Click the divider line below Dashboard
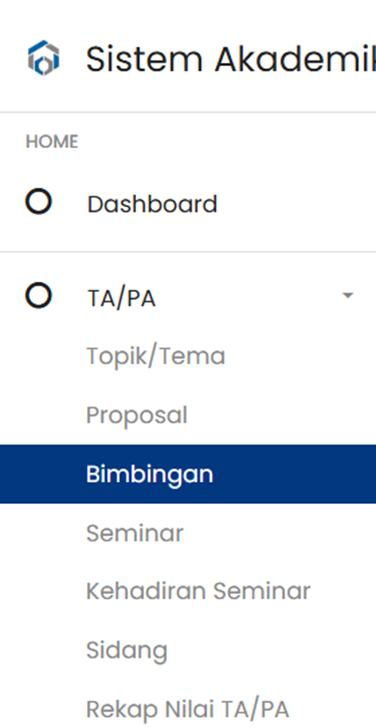376x728 pixels. [188, 252]
